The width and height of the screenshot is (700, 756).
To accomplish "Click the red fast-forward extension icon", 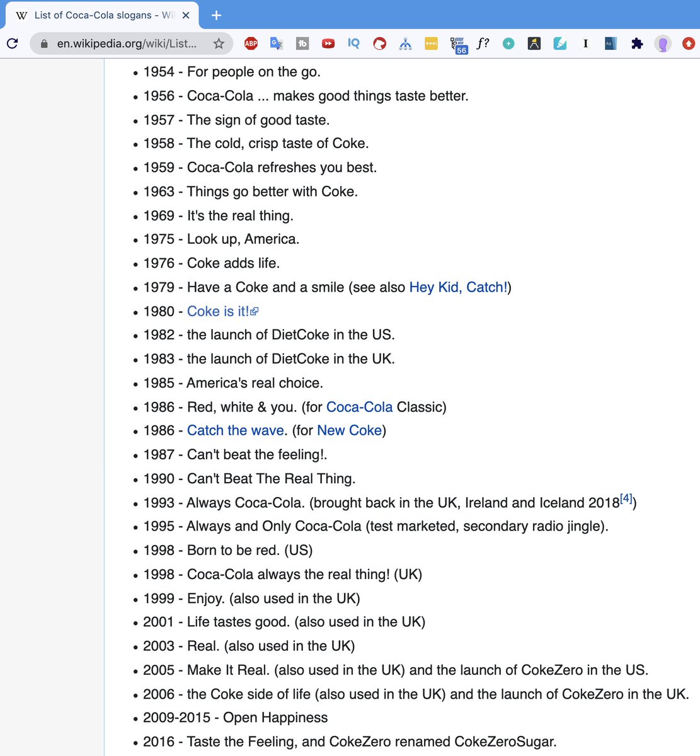I will coord(328,43).
